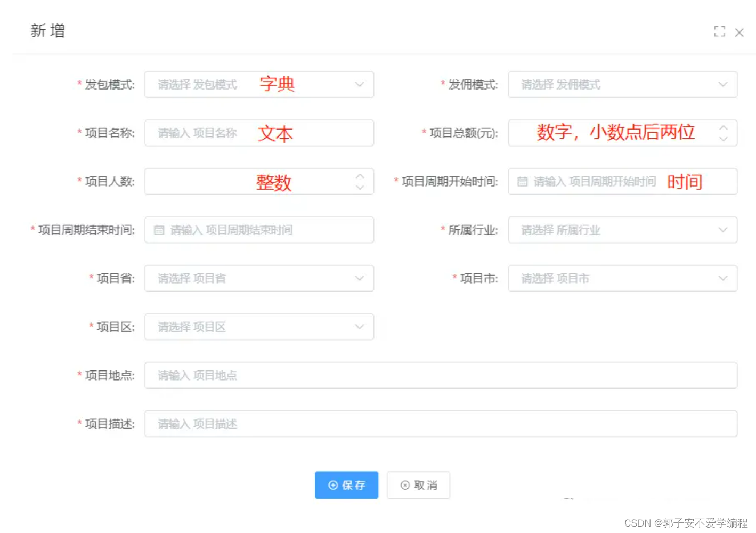Expand the 项目市 dropdown
The width and height of the screenshot is (756, 533).
(622, 279)
